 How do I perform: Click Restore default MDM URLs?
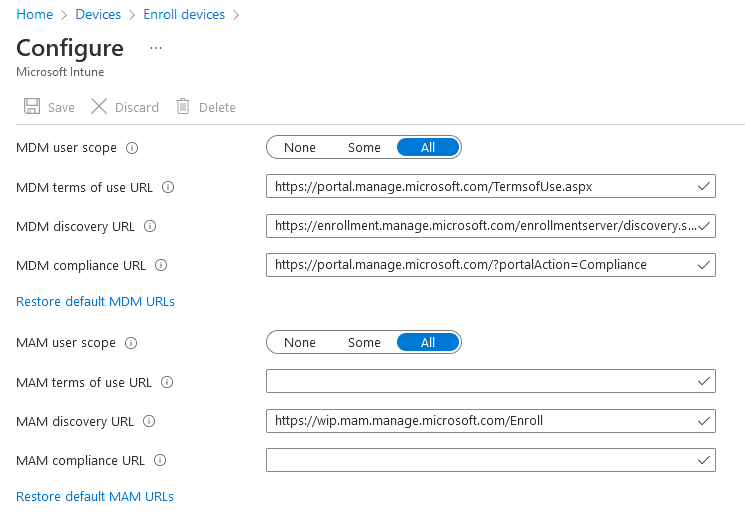(x=96, y=302)
